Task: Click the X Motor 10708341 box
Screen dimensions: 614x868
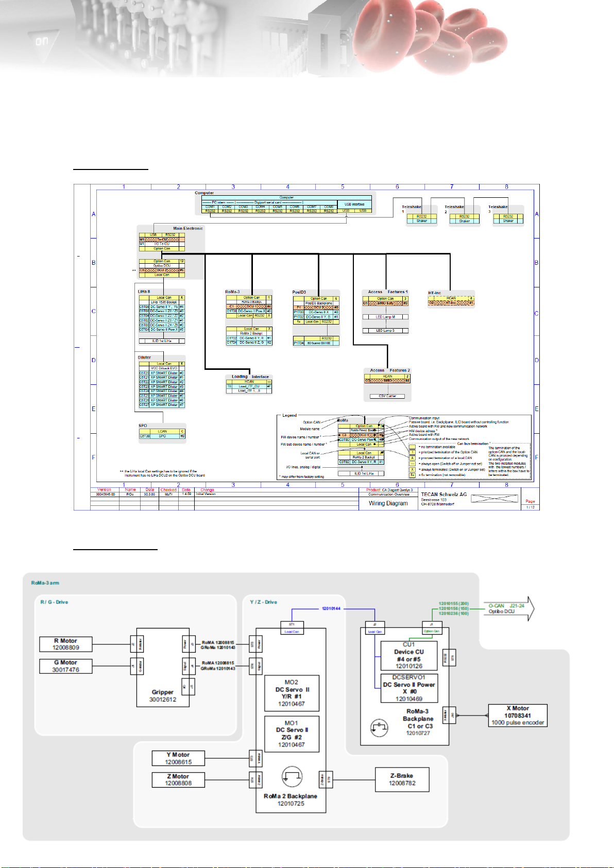Action: point(518,716)
